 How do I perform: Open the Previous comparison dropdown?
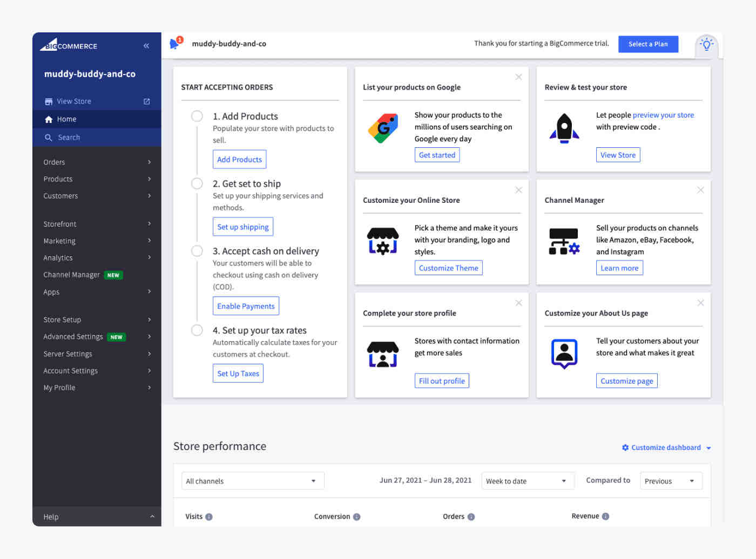[671, 481]
